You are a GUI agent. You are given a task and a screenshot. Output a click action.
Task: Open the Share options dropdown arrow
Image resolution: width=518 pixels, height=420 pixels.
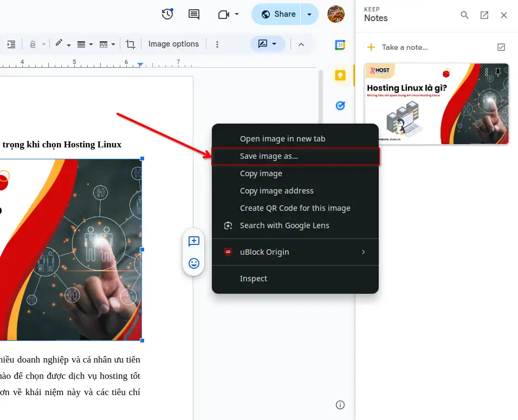tap(309, 14)
